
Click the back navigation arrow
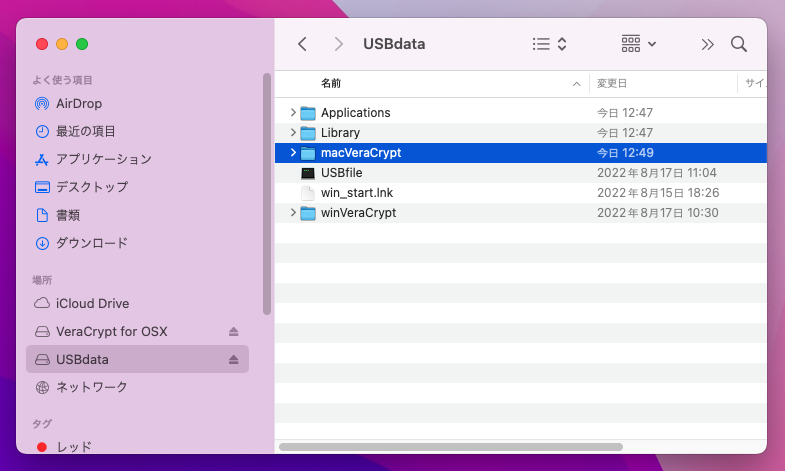point(302,44)
